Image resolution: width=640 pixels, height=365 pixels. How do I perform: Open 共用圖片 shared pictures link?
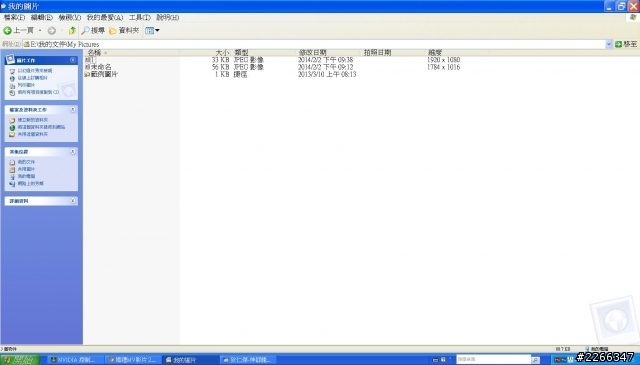coord(26,169)
